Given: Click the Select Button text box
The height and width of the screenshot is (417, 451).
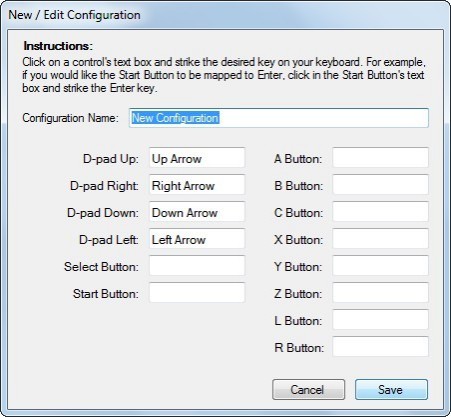Looking at the screenshot, I should (197, 266).
